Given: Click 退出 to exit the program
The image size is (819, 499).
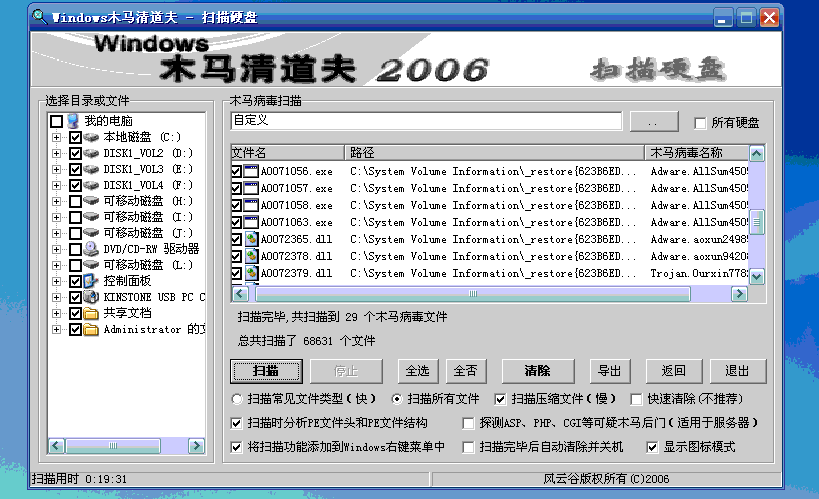Looking at the screenshot, I should (x=738, y=371).
